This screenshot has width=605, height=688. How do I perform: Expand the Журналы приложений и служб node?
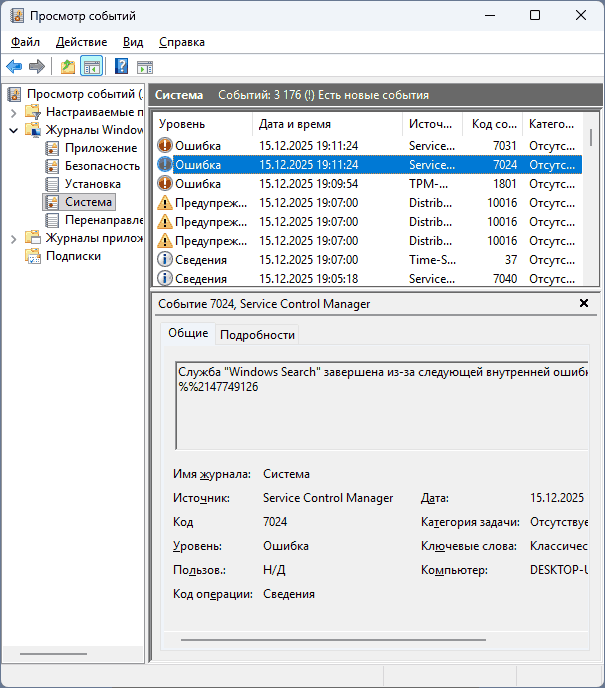coord(13,238)
